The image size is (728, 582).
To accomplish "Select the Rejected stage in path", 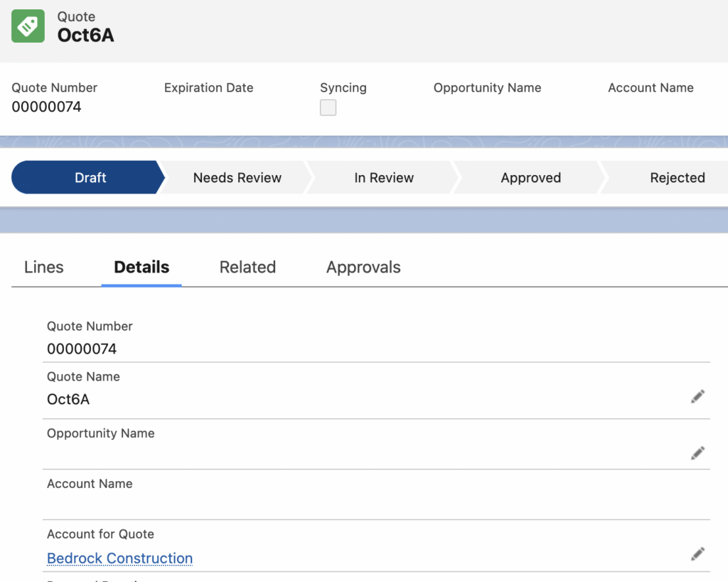I will click(x=677, y=178).
